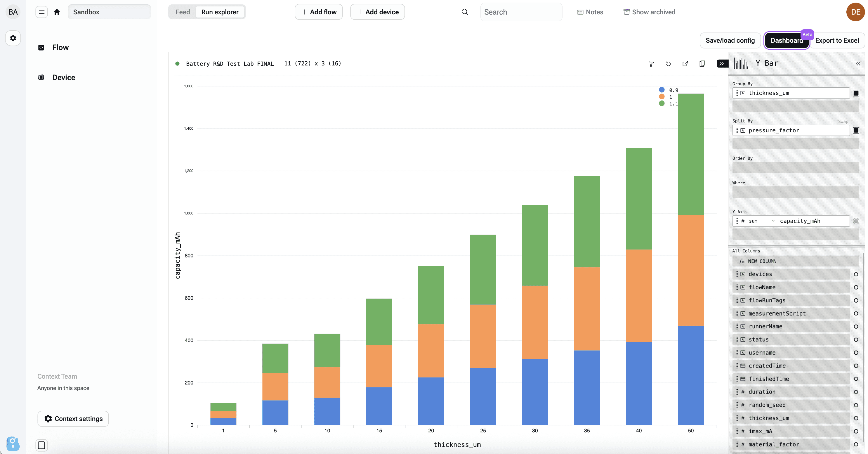Click Export to Excel button
This screenshot has width=868, height=454.
837,40
